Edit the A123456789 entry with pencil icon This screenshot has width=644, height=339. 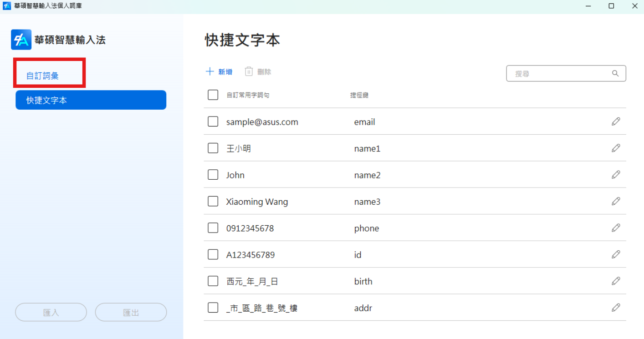(616, 254)
